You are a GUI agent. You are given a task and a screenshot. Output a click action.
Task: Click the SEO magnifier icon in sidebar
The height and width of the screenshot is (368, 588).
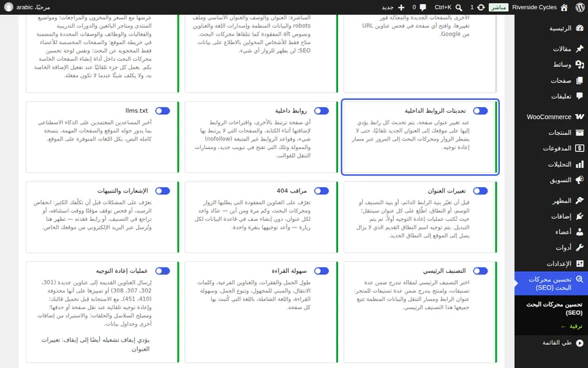coord(580,280)
